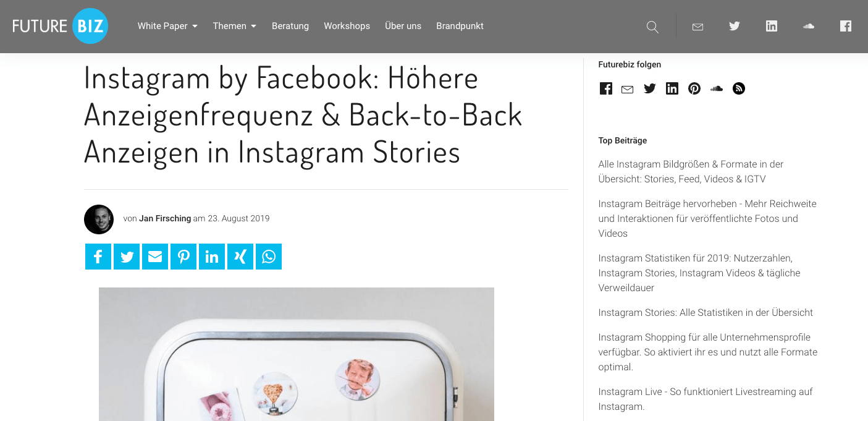868x421 pixels.
Task: Share article on Xing
Action: pyautogui.click(x=240, y=257)
